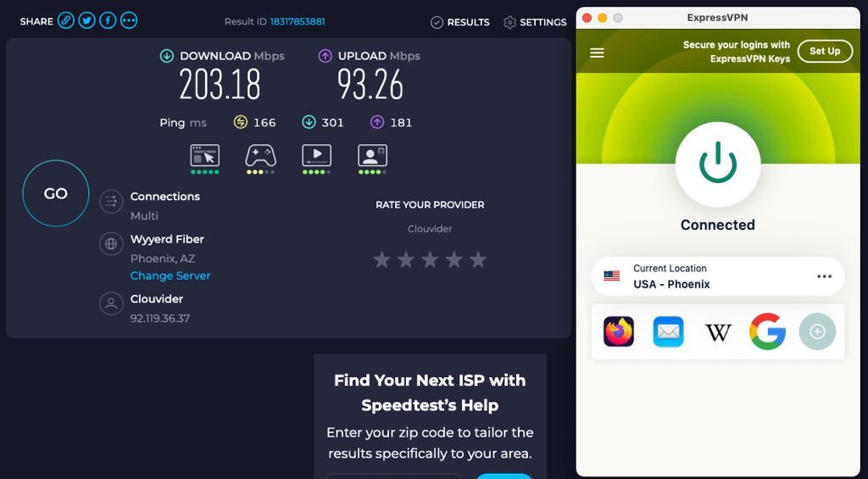Click the Change Server link
This screenshot has height=479, width=868.
click(x=170, y=276)
